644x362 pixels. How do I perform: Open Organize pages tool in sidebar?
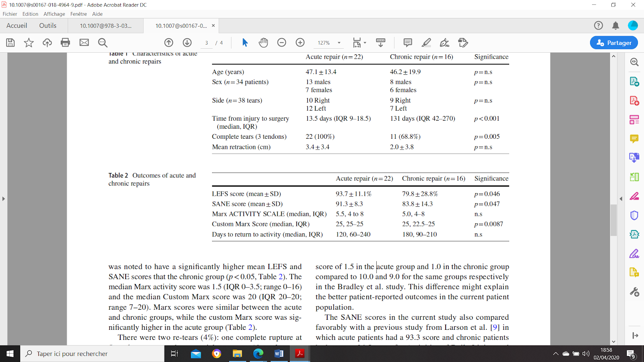634,119
